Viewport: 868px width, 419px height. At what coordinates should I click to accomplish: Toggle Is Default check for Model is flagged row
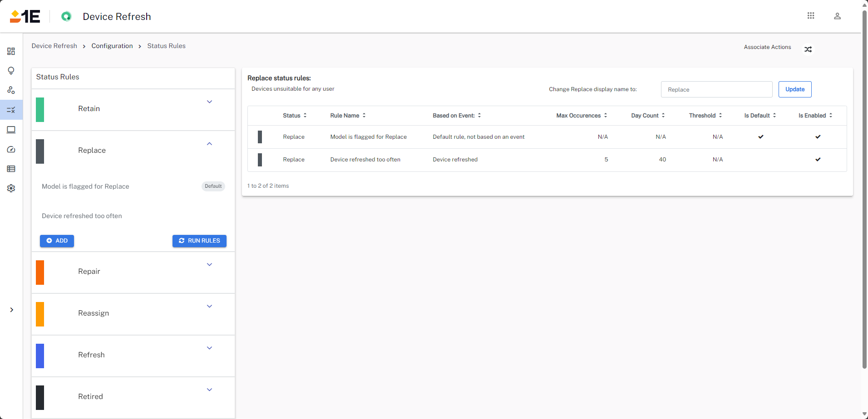pyautogui.click(x=761, y=137)
